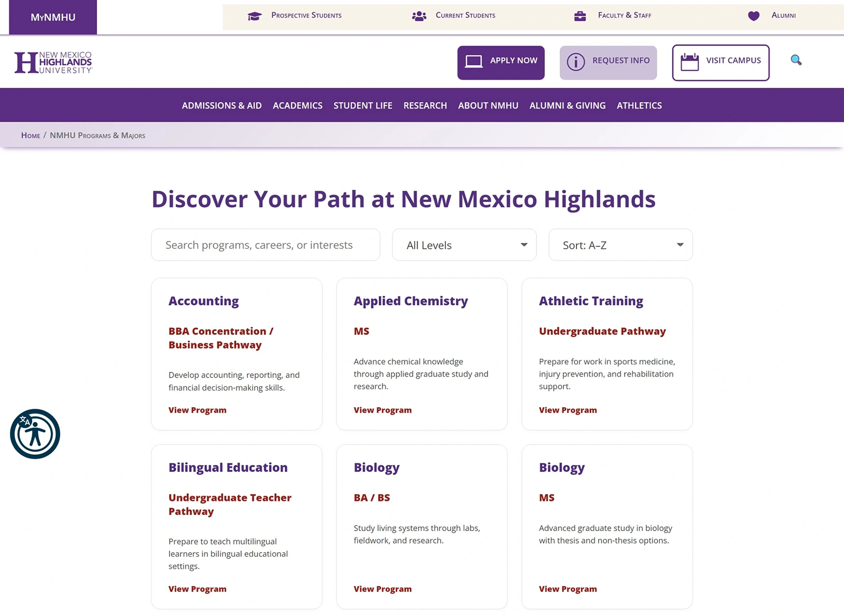This screenshot has height=616, width=844.
Task: Go to the Athletics menu item
Action: point(639,105)
